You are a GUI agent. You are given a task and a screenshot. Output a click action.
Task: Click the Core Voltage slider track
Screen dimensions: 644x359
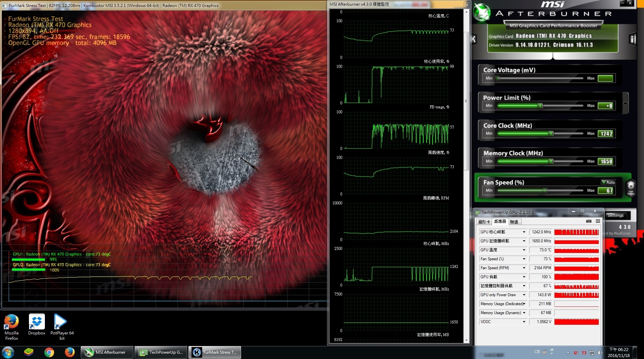click(x=541, y=78)
